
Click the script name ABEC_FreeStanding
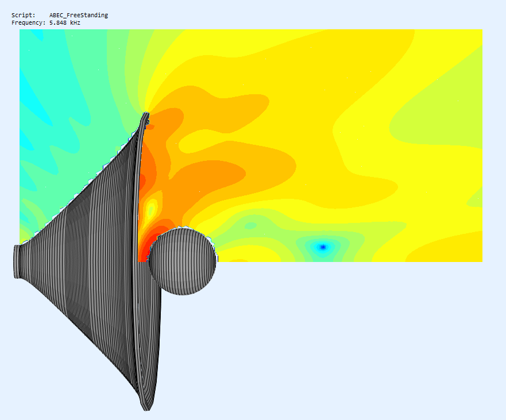tap(79, 15)
